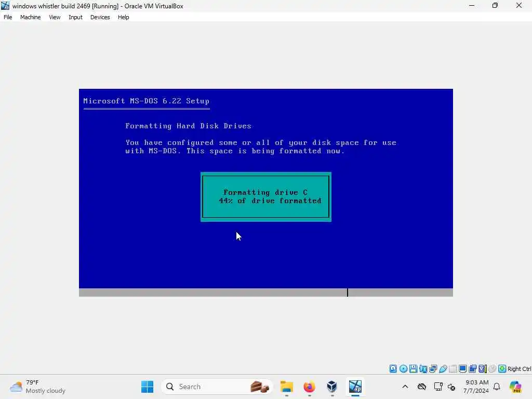Click the network adapter status icon

(433, 369)
